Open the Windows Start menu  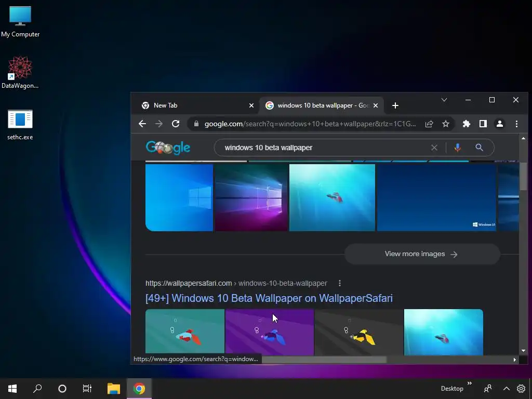[12, 389]
